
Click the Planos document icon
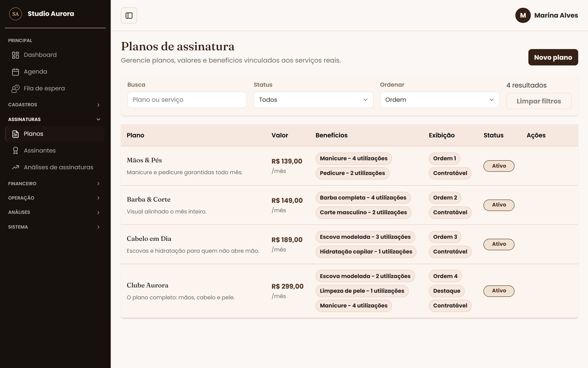pyautogui.click(x=16, y=134)
